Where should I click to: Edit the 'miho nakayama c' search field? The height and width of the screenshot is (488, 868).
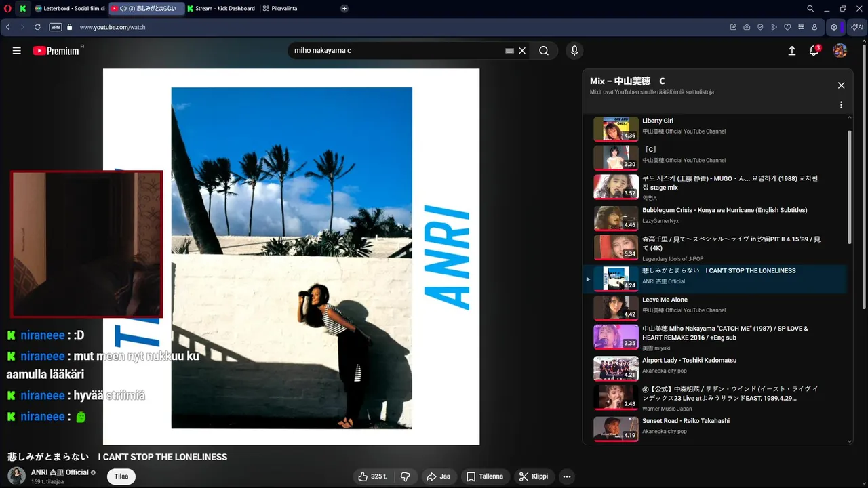pyautogui.click(x=397, y=51)
